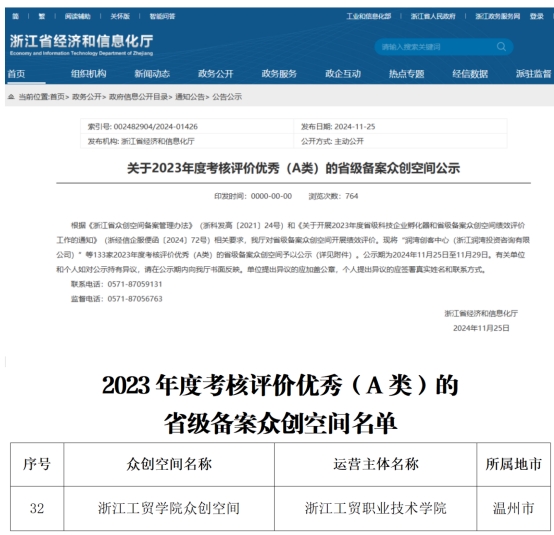Click the article title 关于2023年度考核评价优秀
The width and height of the screenshot is (554, 535).
coord(294,168)
